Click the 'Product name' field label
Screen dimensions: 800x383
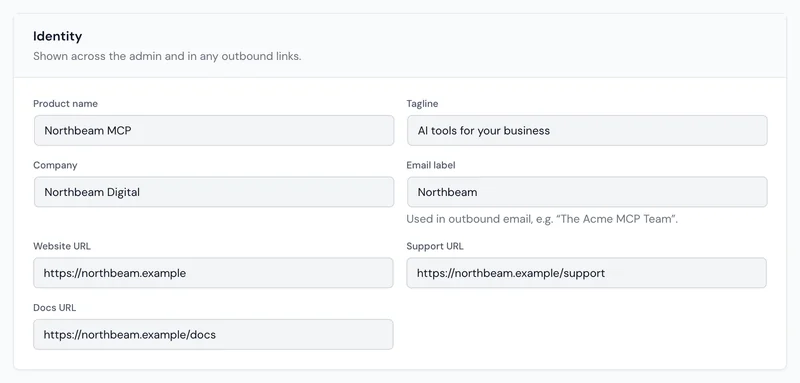point(65,104)
